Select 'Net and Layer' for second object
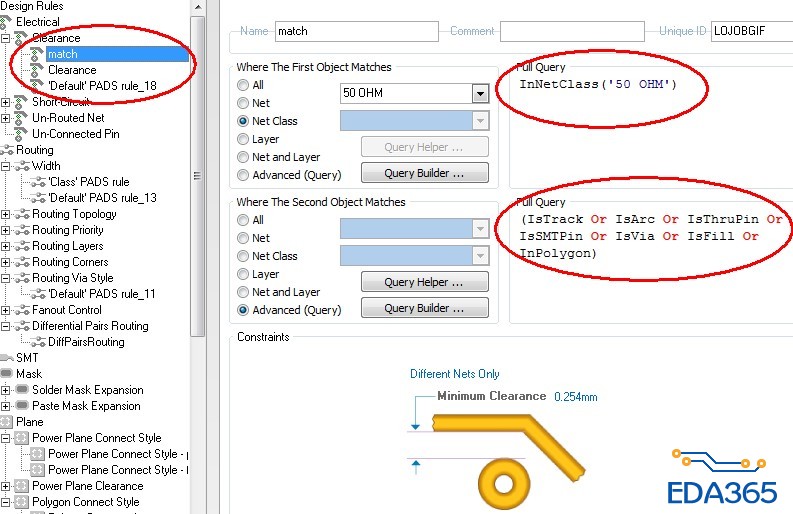This screenshot has height=514, width=793. (x=243, y=292)
